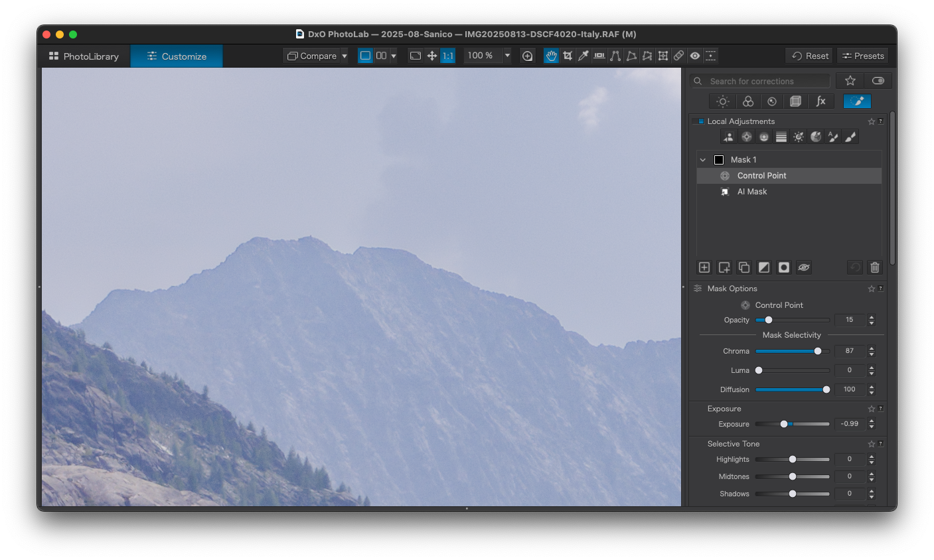934x560 pixels.
Task: Toggle the Local Adjustments on/off switch
Action: click(699, 121)
